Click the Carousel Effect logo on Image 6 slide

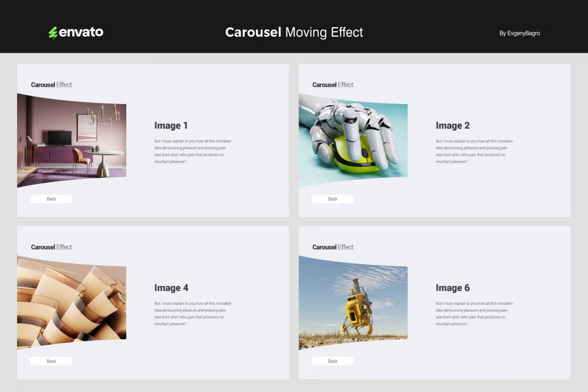333,247
